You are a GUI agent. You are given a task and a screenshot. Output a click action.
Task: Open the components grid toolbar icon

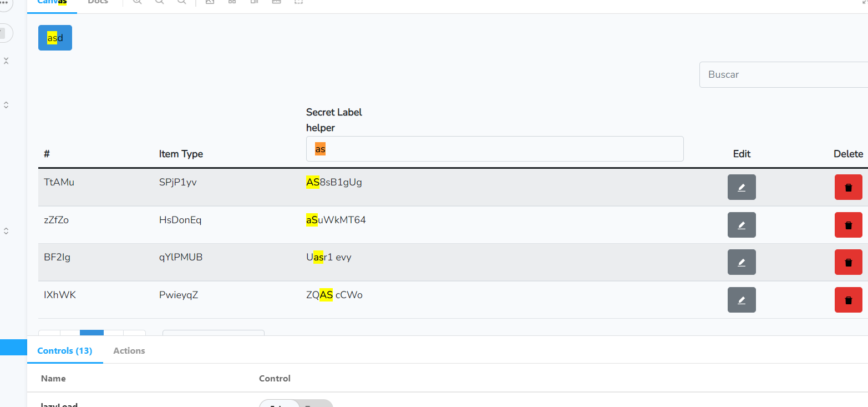coord(232,2)
